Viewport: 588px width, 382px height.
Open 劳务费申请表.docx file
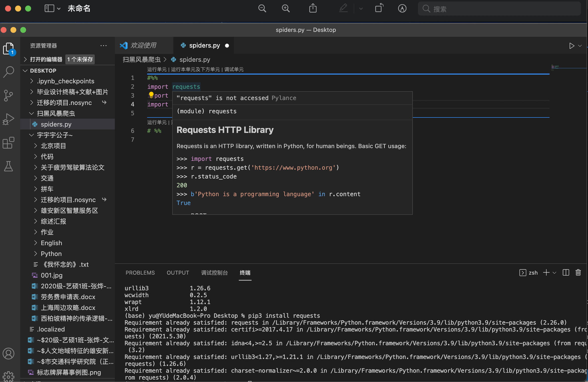pos(68,297)
